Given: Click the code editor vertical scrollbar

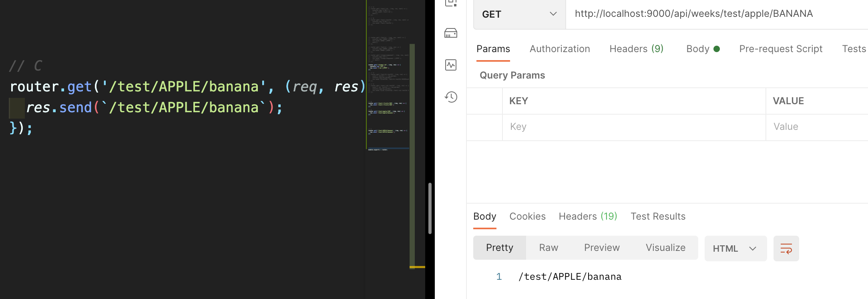Looking at the screenshot, I should pyautogui.click(x=430, y=208).
